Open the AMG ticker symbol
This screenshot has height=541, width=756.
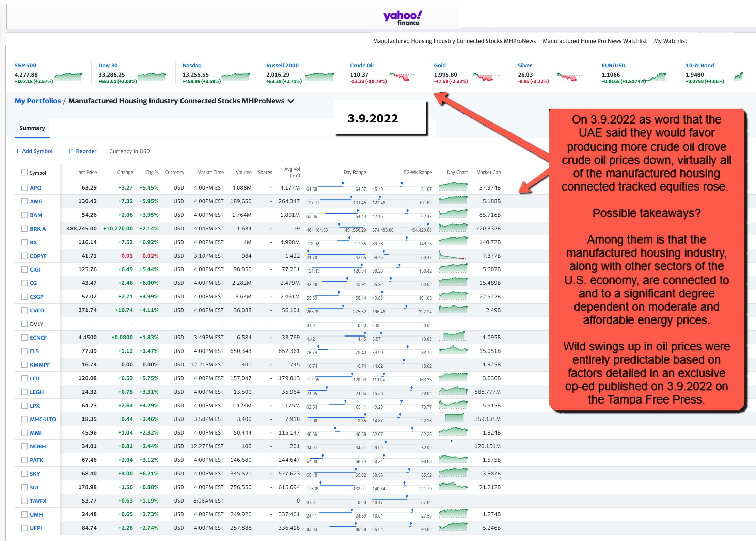tap(36, 201)
